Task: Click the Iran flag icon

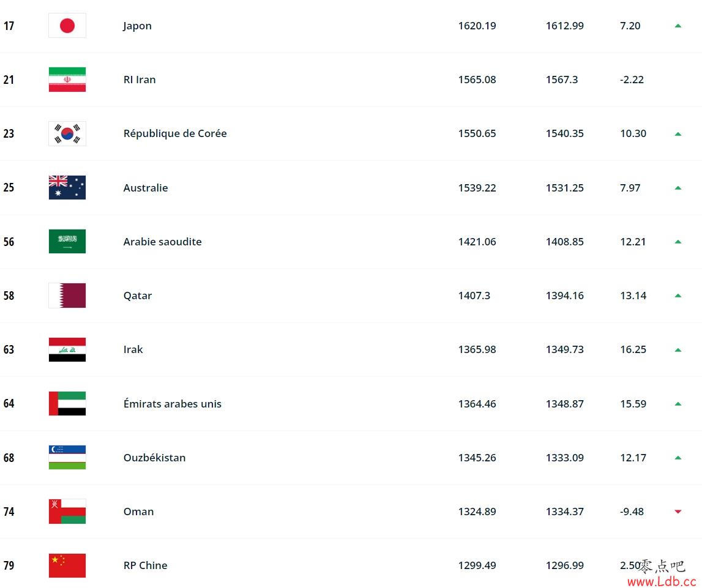Action: click(67, 80)
